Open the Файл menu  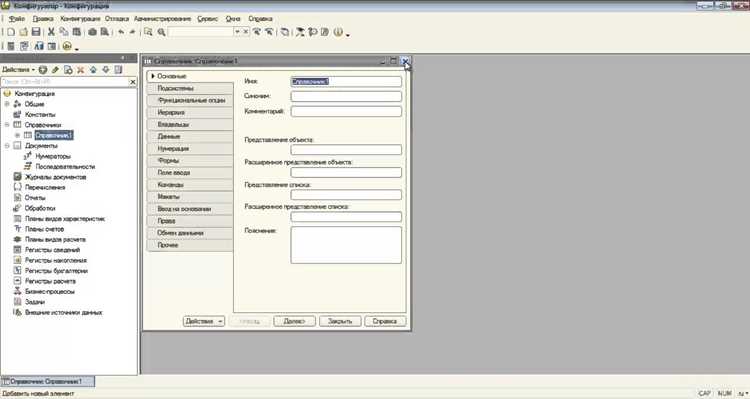point(17,19)
